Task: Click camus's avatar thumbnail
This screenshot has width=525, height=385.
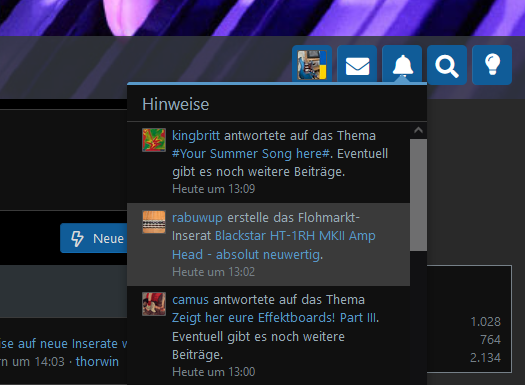Action: point(154,304)
